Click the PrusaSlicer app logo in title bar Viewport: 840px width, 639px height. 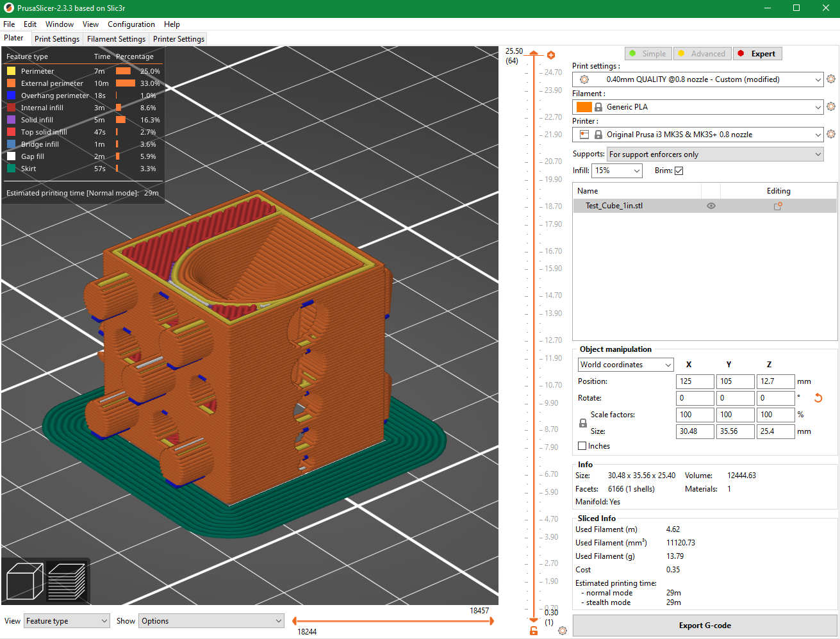9,8
